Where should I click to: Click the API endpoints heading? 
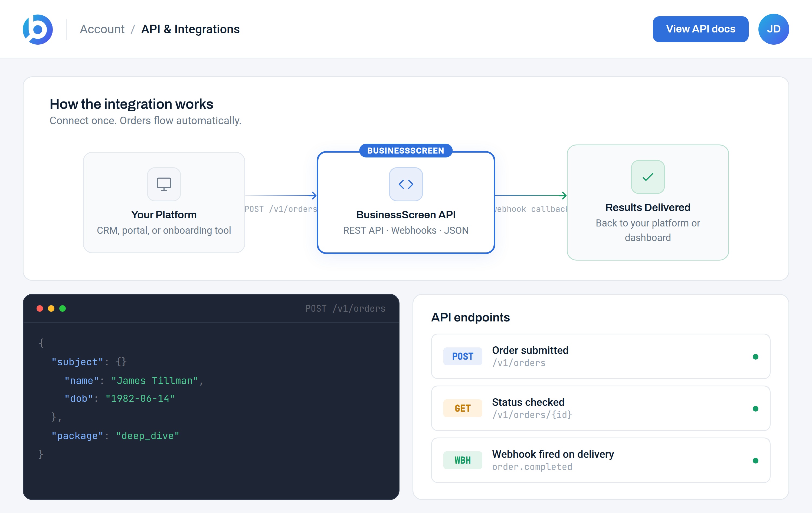coord(470,317)
